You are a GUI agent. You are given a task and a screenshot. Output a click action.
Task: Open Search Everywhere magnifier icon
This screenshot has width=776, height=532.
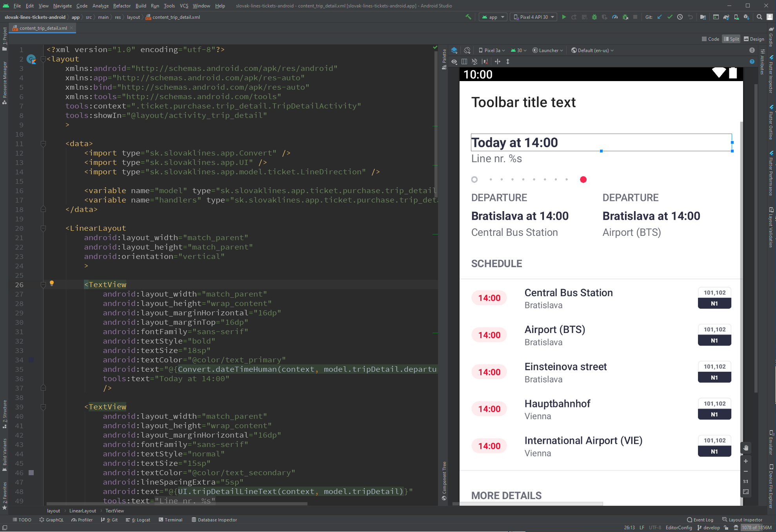pos(760,17)
